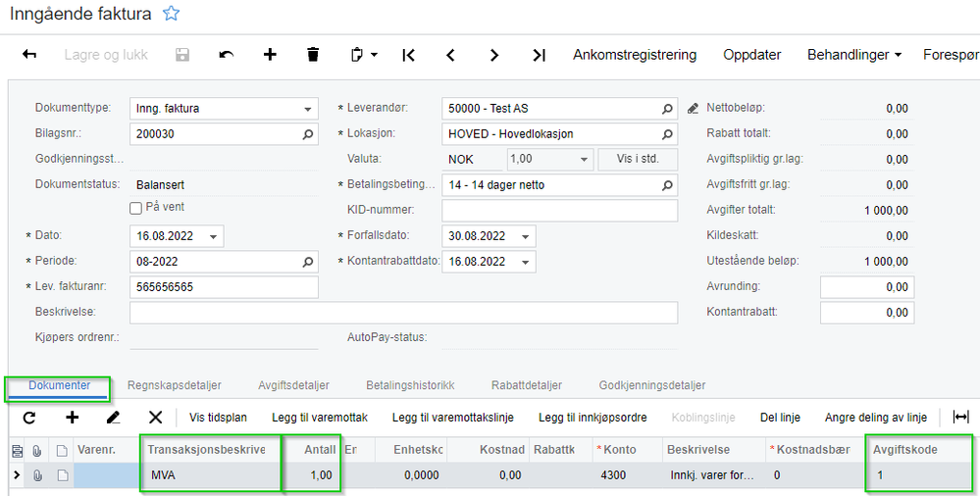
Task: Click the Beskrivelse input field
Action: 404,313
